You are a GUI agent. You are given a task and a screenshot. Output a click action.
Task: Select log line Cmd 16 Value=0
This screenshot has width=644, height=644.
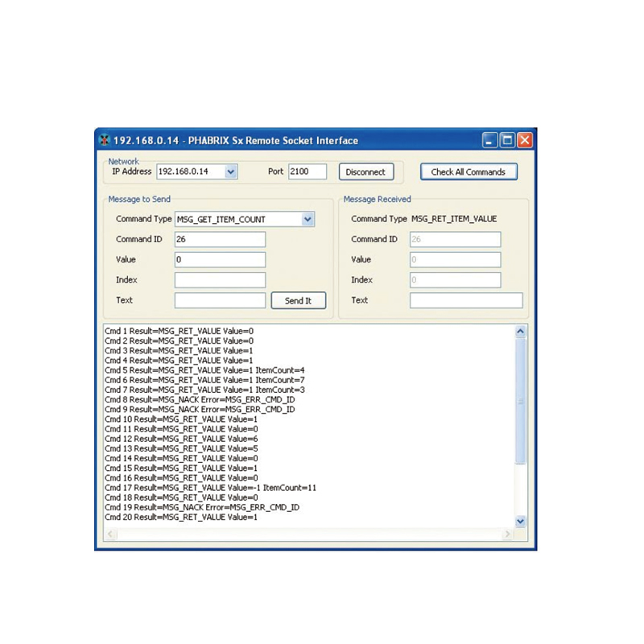point(181,478)
